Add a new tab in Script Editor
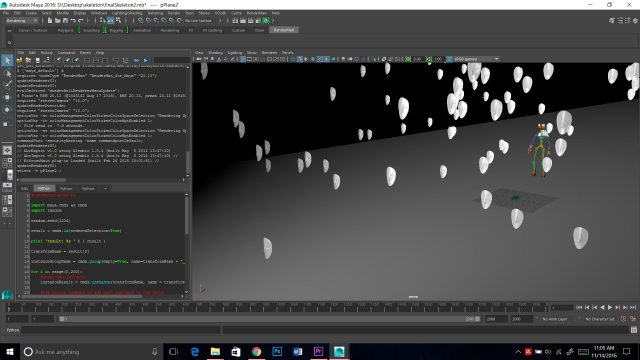The width and height of the screenshot is (640, 360). tap(105, 189)
